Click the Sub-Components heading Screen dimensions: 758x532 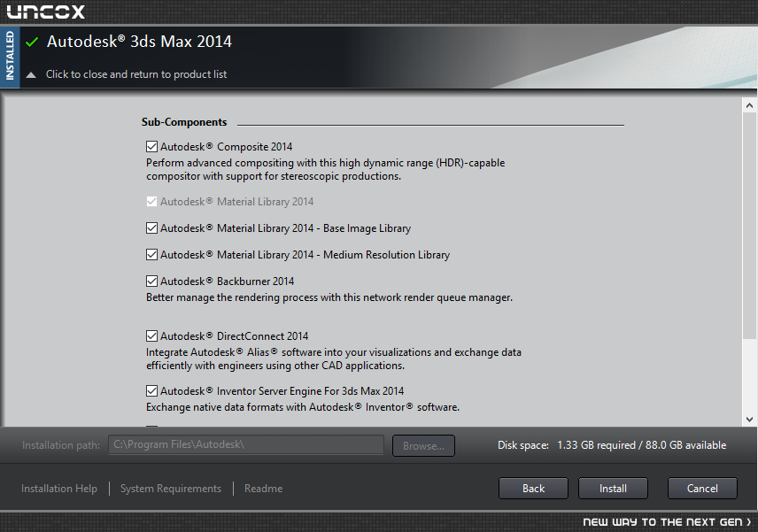point(184,122)
